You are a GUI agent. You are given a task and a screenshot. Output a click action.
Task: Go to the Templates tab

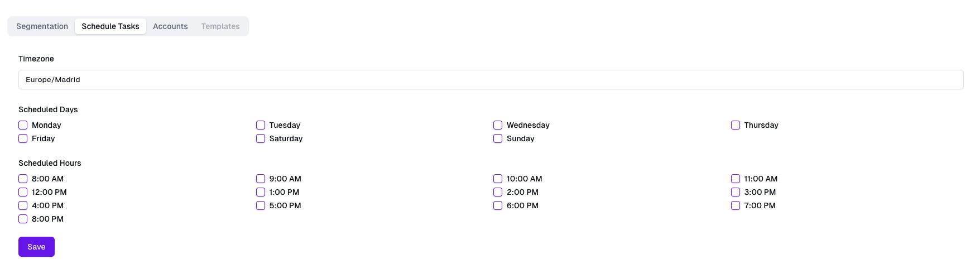pos(220,26)
